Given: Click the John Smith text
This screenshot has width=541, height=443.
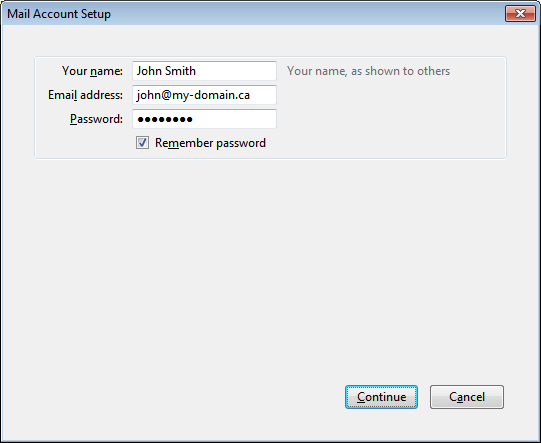Looking at the screenshot, I should point(166,71).
